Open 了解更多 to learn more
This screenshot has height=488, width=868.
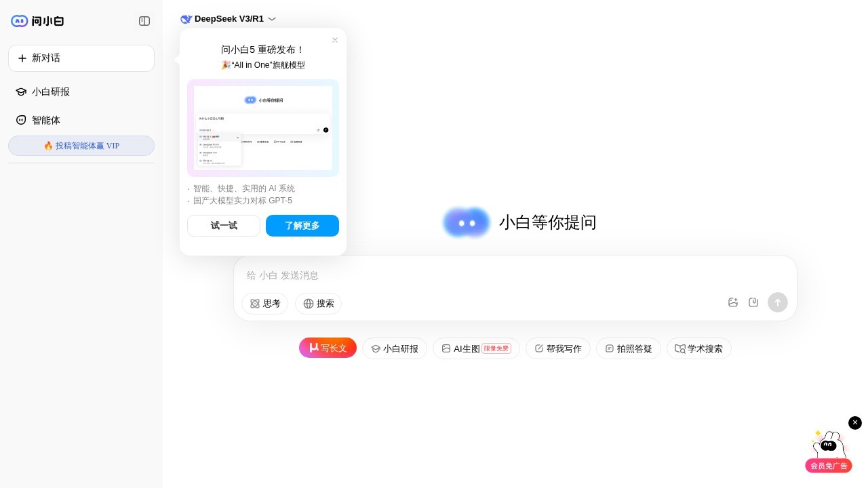(x=302, y=226)
